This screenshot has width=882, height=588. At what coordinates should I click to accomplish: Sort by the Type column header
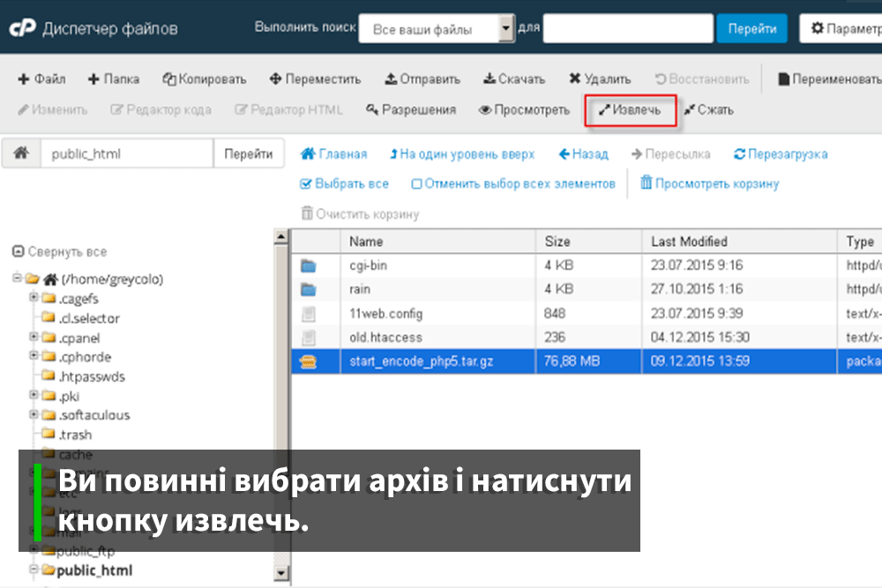[x=859, y=242]
